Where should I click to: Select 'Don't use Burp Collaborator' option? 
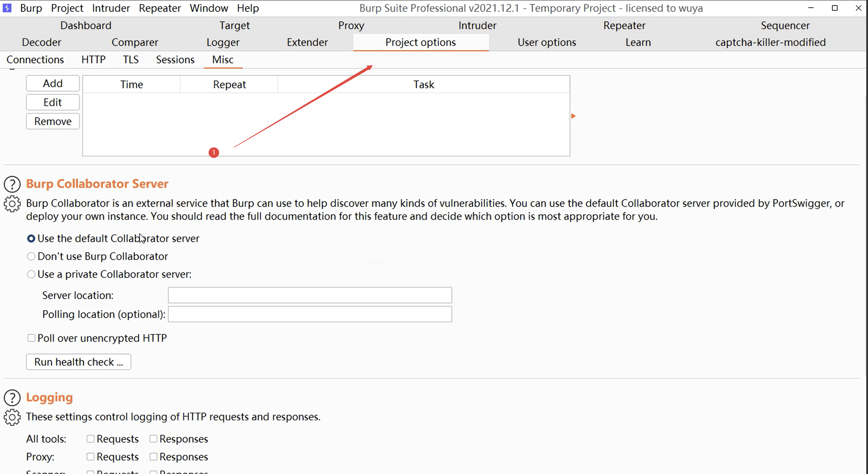click(x=31, y=256)
